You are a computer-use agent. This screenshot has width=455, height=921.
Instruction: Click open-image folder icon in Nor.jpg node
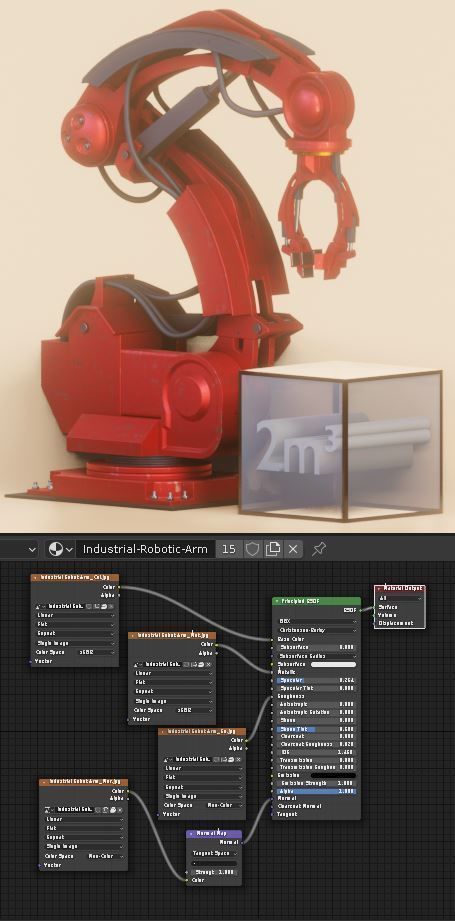pyautogui.click(x=113, y=810)
